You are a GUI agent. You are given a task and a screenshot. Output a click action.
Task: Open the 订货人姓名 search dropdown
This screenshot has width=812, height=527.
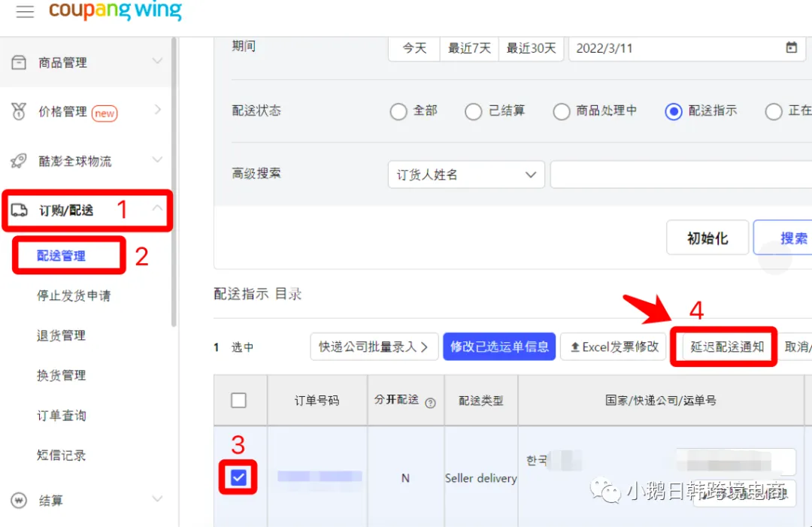tap(466, 174)
